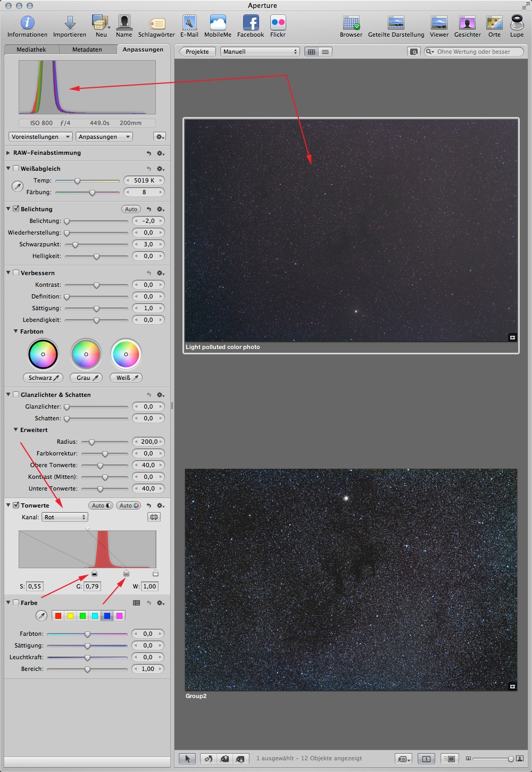Collapse the Weißabgleich section triangle
The image size is (532, 772).
click(x=8, y=168)
